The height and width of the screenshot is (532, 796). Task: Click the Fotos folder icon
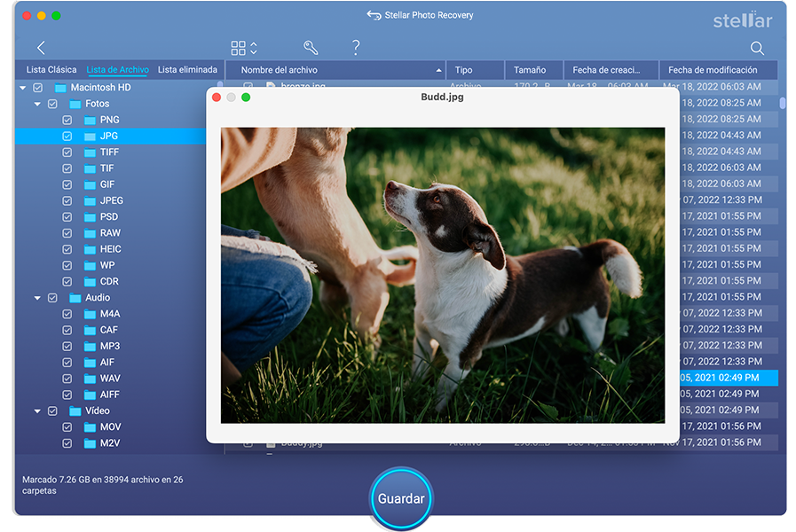[75, 104]
